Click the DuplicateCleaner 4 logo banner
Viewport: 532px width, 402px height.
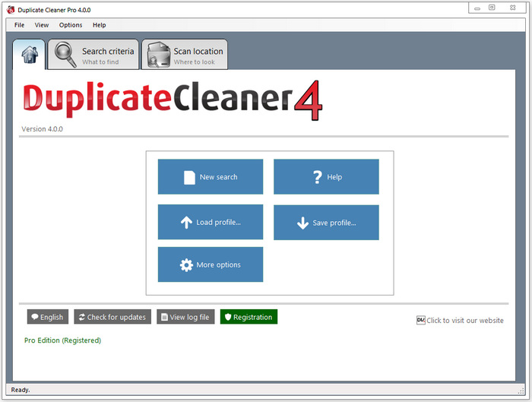click(x=173, y=100)
